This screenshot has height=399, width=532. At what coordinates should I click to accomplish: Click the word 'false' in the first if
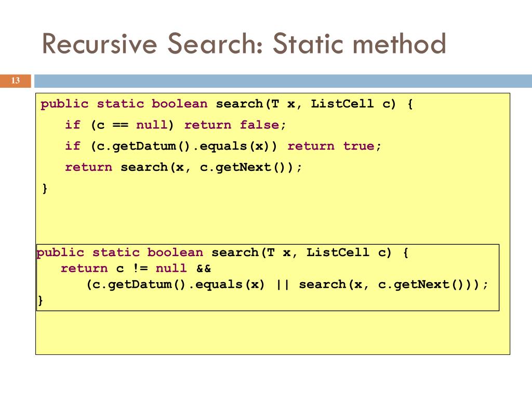point(260,125)
